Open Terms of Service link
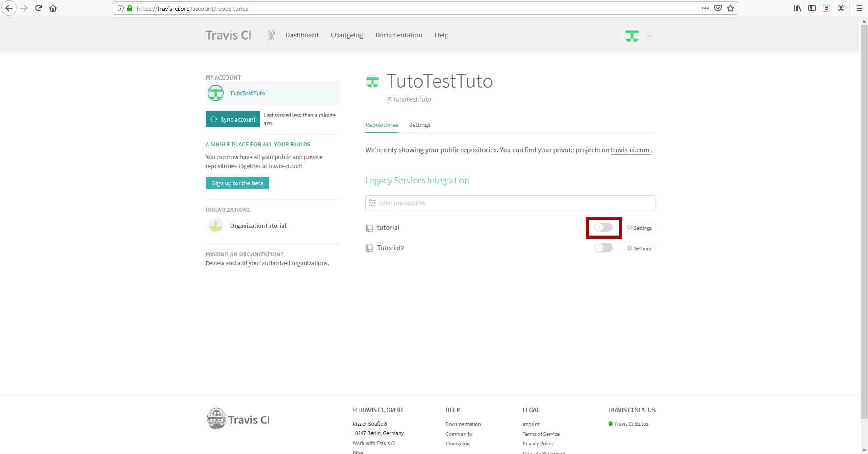This screenshot has height=454, width=868. (x=541, y=434)
